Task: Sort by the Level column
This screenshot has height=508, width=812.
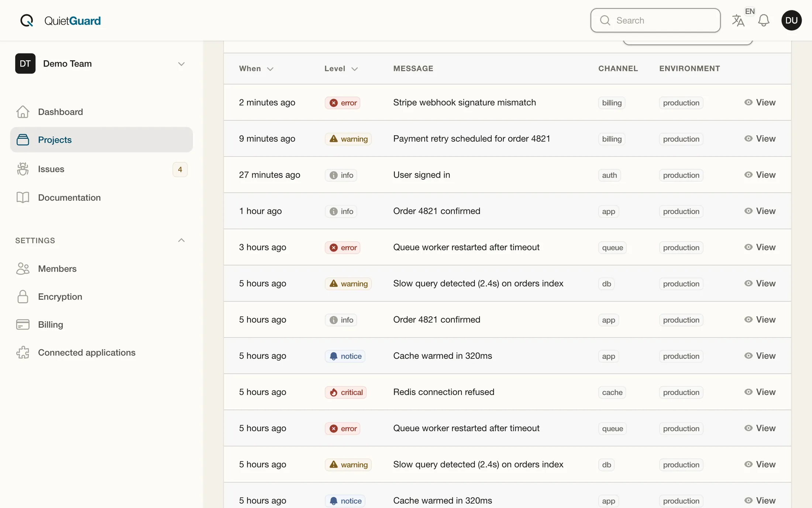Action: pyautogui.click(x=341, y=68)
